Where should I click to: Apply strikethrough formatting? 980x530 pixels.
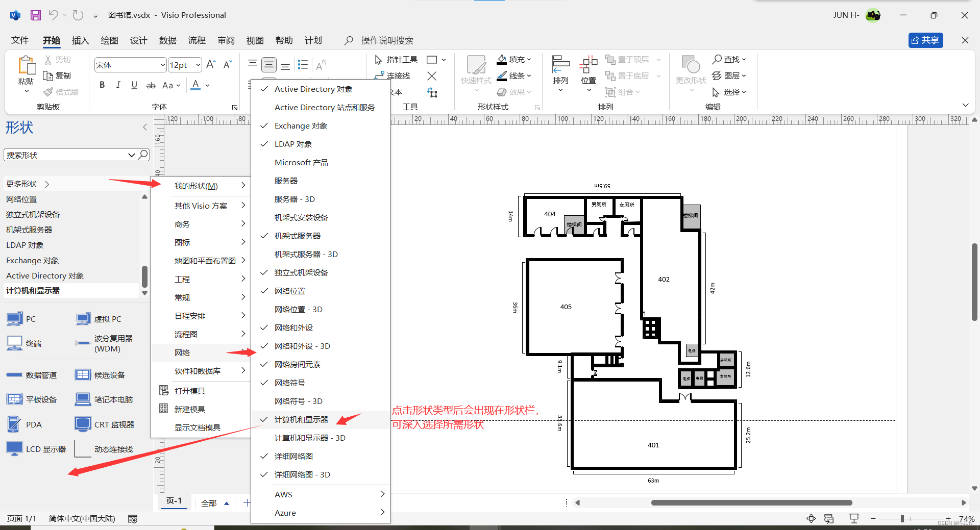[151, 85]
